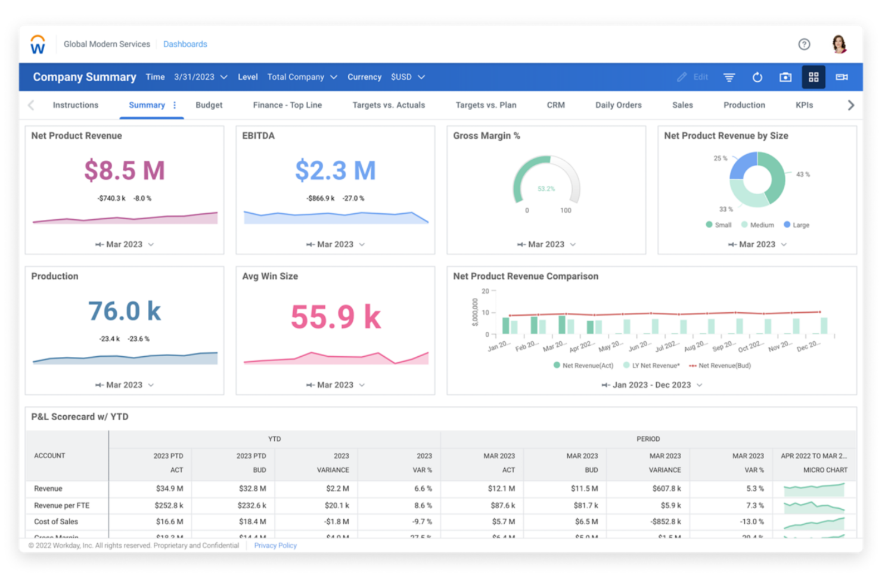Viewport: 882px width, 588px height.
Task: Expand the Currency $USD dropdown
Action: point(408,77)
